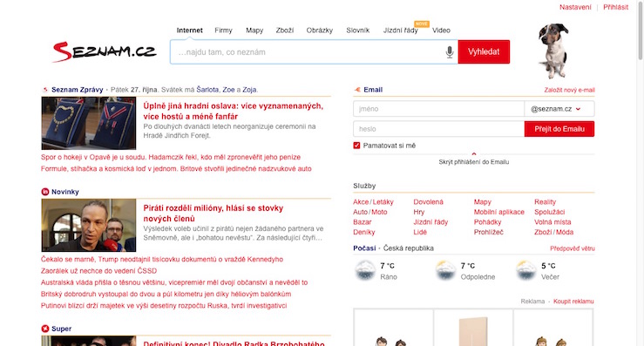Click the microphone voice search icon
The image size is (644, 346).
click(450, 52)
